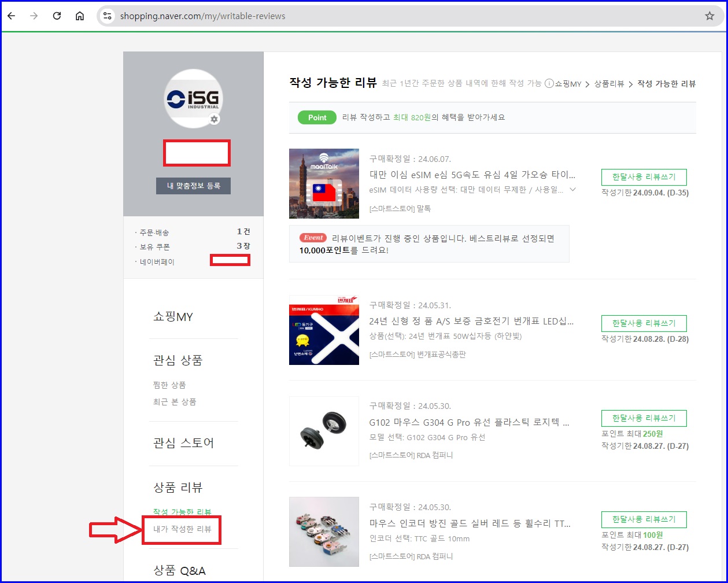Select 내가 작성한 리뷰 in sidebar

tap(182, 529)
